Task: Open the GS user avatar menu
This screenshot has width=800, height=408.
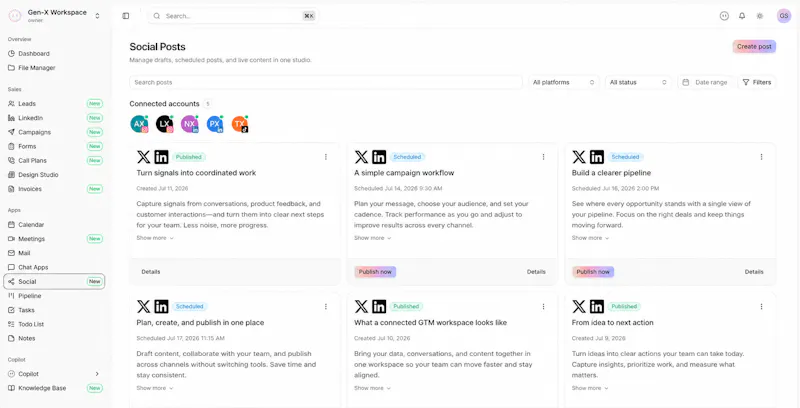Action: pos(784,16)
